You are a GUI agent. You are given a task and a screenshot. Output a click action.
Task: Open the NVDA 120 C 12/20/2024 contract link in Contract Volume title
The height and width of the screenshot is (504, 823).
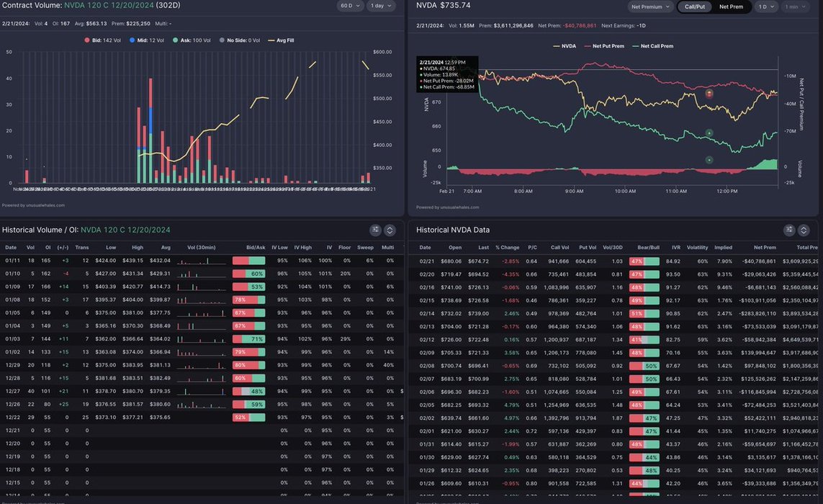(109, 5)
